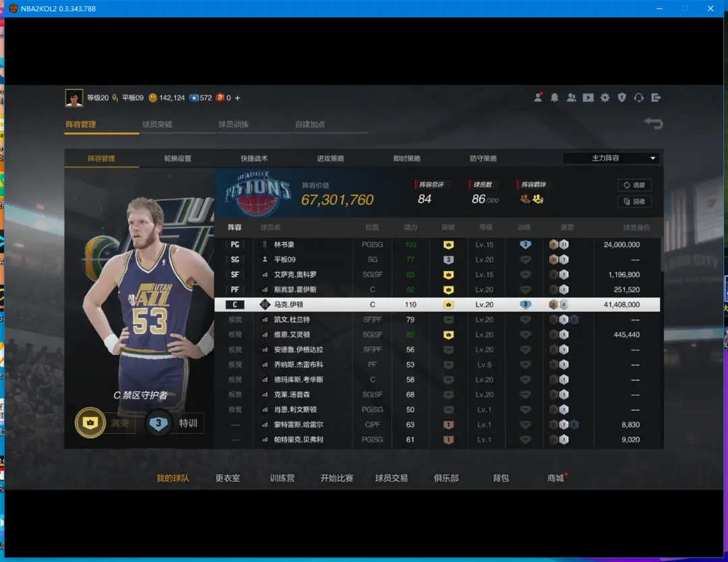Select bench player 德玛库斯.考辛斯
Screen dimensions: 728x562
(x=437, y=379)
